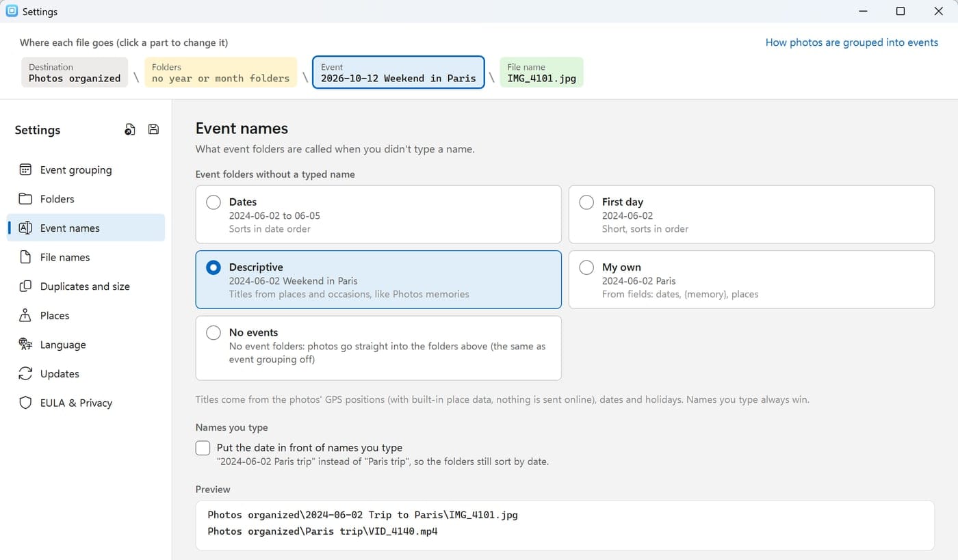Select the No events option
Screen dimensions: 958x560
click(378, 348)
